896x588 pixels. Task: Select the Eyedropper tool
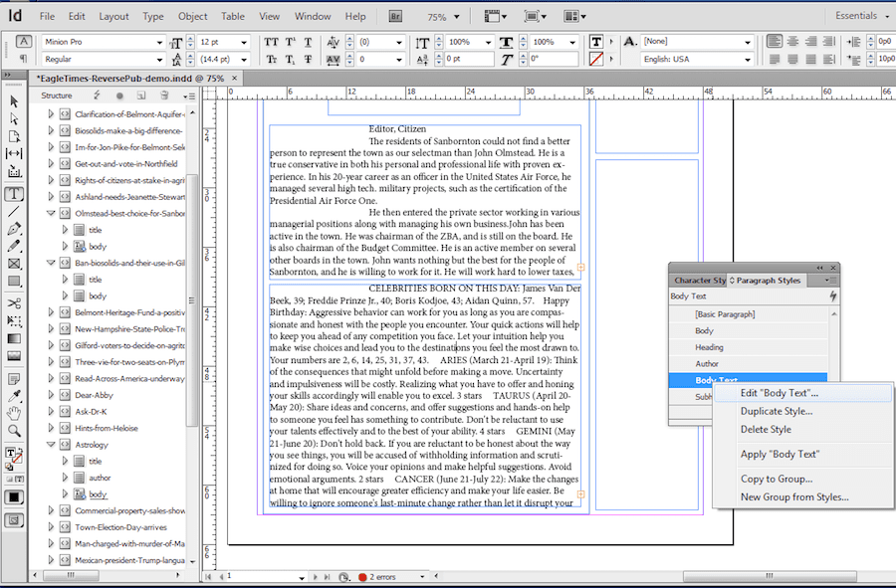pyautogui.click(x=14, y=396)
